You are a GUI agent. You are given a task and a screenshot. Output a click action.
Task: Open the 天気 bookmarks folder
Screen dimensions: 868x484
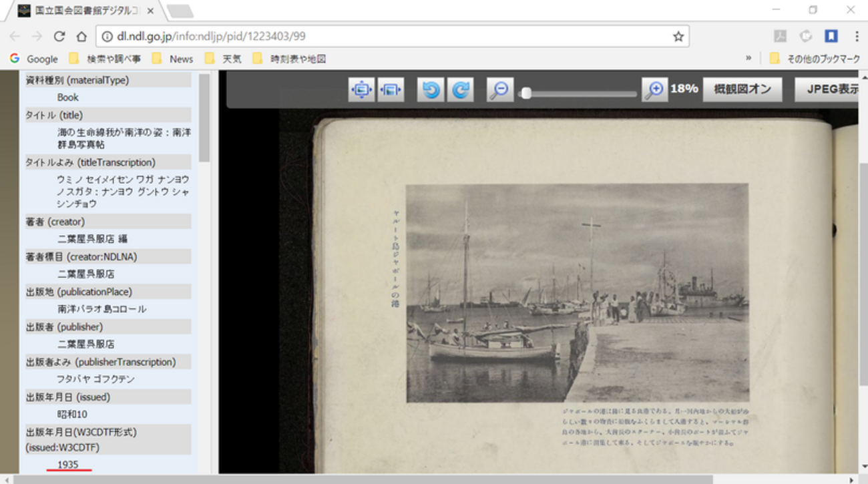pos(224,59)
